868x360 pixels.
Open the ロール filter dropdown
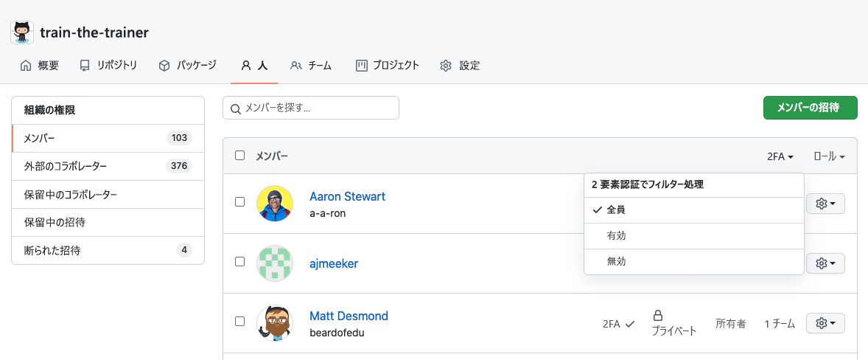829,156
